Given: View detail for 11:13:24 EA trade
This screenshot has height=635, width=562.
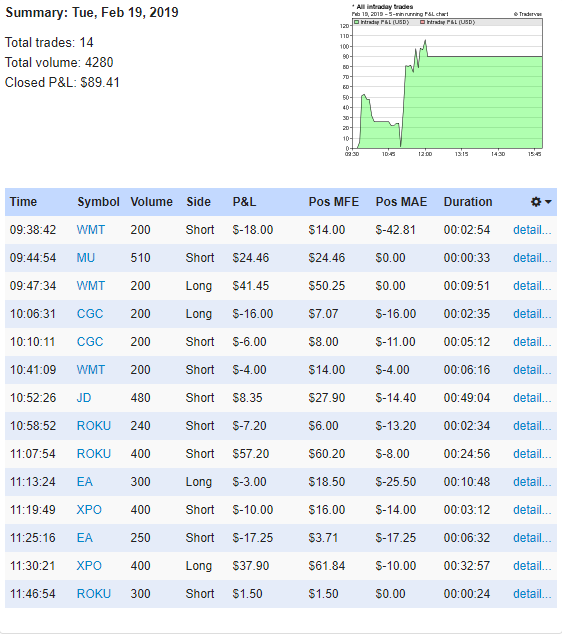Looking at the screenshot, I should point(532,482).
